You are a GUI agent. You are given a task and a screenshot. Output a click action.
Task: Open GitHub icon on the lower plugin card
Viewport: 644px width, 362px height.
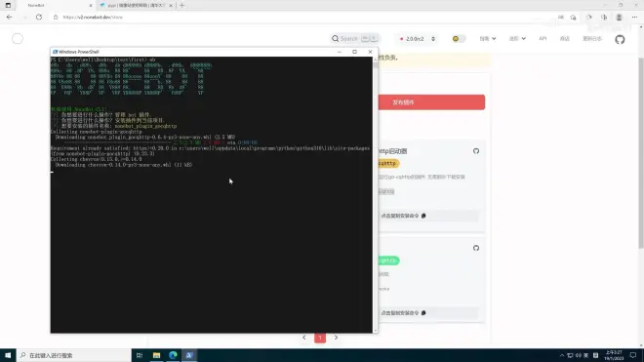[476, 248]
